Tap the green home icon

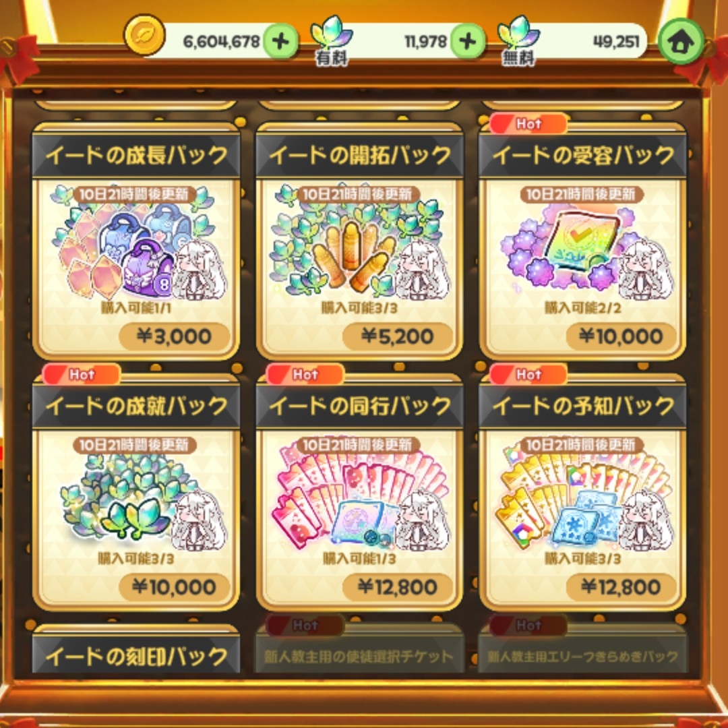(681, 41)
